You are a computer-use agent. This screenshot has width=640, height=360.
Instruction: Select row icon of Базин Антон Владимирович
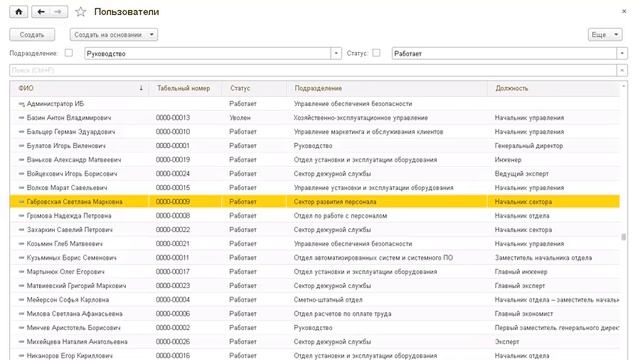coord(21,118)
